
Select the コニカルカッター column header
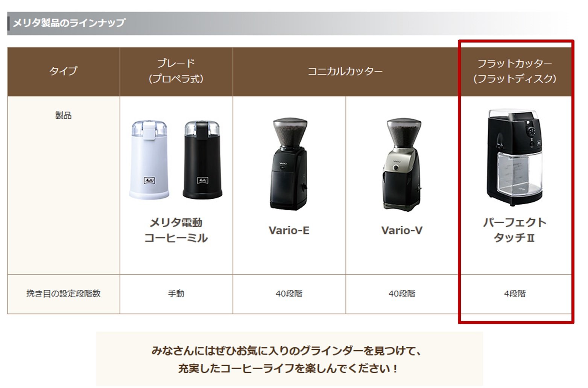(x=345, y=71)
